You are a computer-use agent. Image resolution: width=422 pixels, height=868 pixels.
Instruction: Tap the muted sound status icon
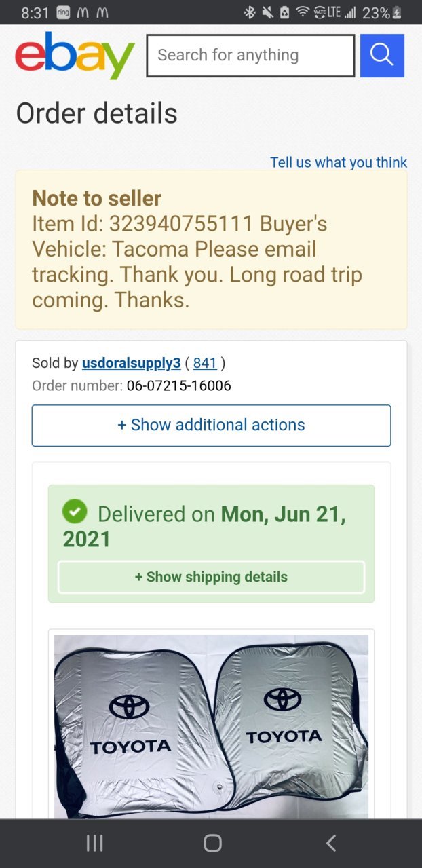tap(267, 12)
